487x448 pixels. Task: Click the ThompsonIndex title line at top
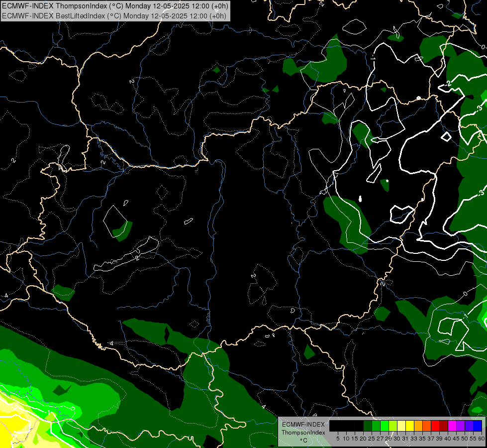tap(115, 5)
